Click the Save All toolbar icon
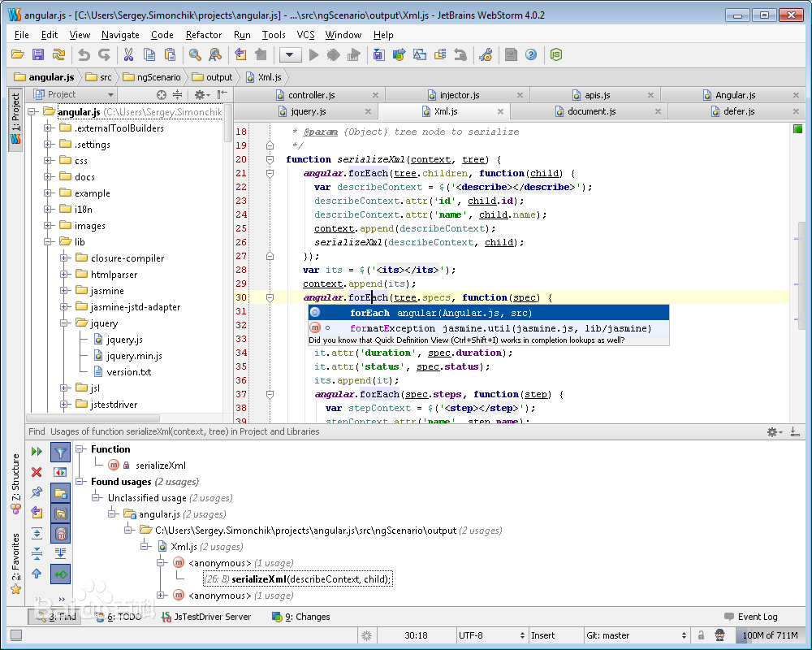The image size is (812, 650). (38, 54)
